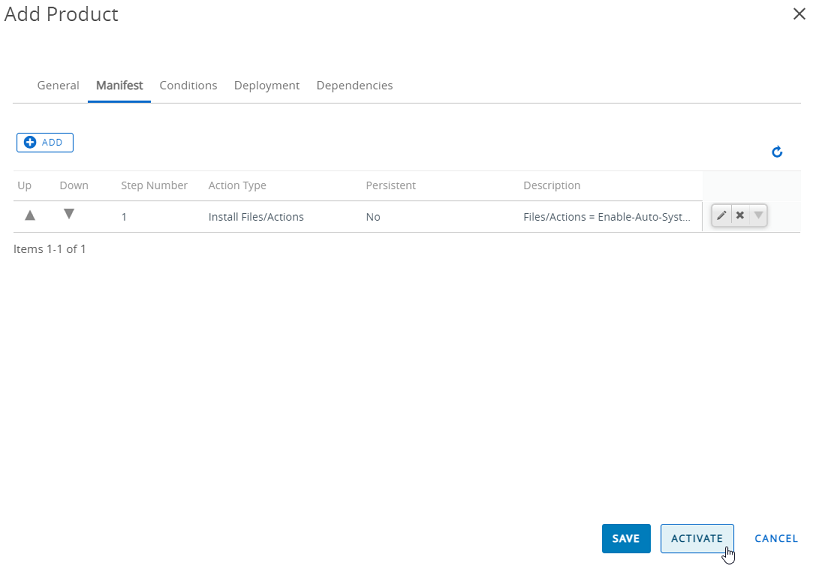Image resolution: width=816 pixels, height=572 pixels.
Task: Click the refresh manifest list icon
Action: click(x=777, y=151)
